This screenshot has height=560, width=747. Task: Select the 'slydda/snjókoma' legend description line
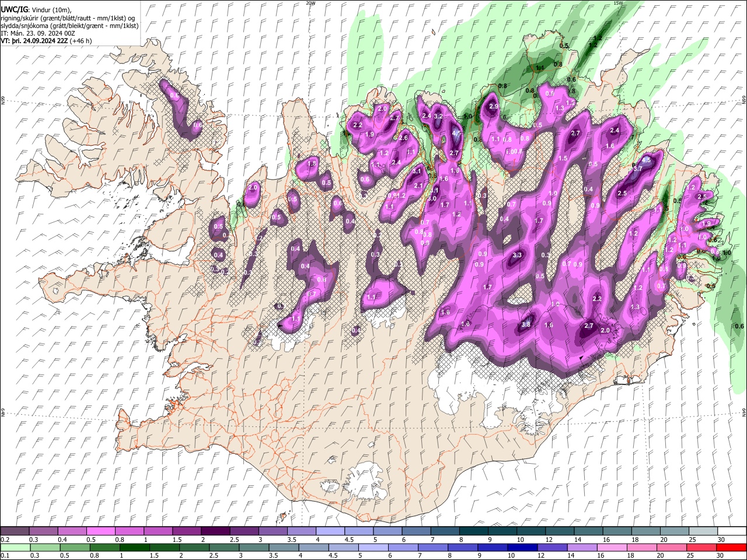point(69,26)
